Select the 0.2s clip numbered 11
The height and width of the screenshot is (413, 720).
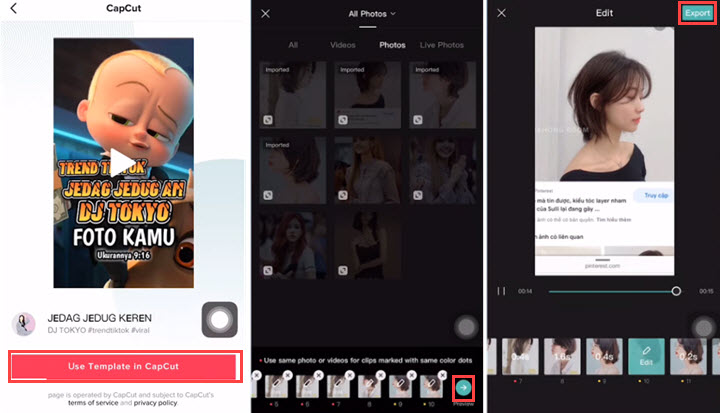click(688, 356)
